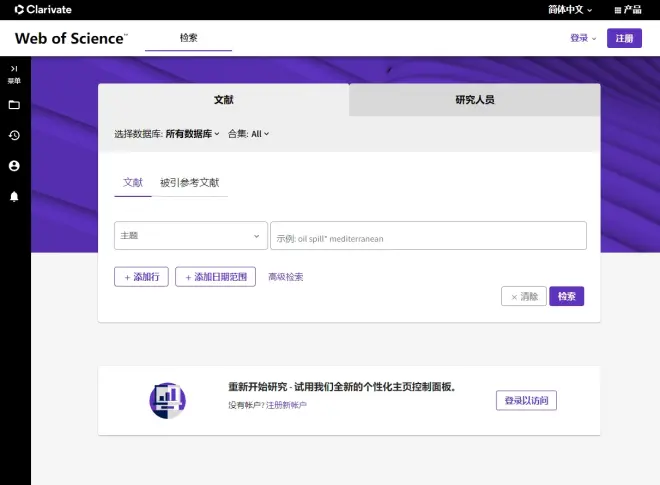The height and width of the screenshot is (485, 660).
Task: Open the 合集: All collection dropdown
Action: coord(248,134)
